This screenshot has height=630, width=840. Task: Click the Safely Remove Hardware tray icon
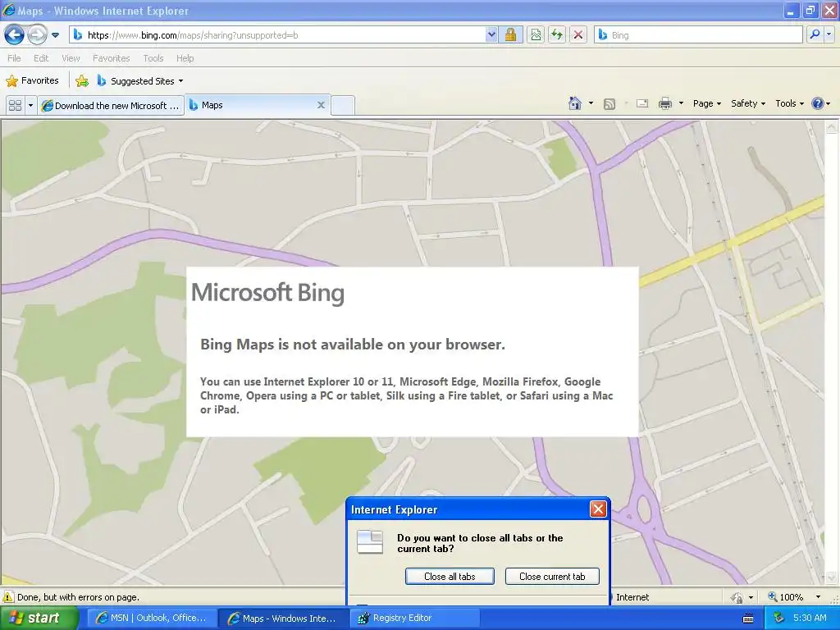click(x=778, y=618)
